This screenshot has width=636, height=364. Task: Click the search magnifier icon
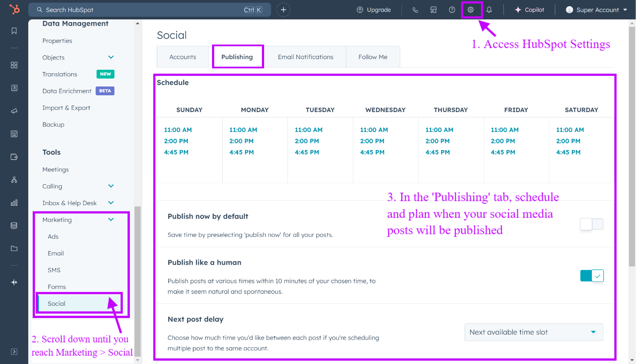click(x=40, y=10)
